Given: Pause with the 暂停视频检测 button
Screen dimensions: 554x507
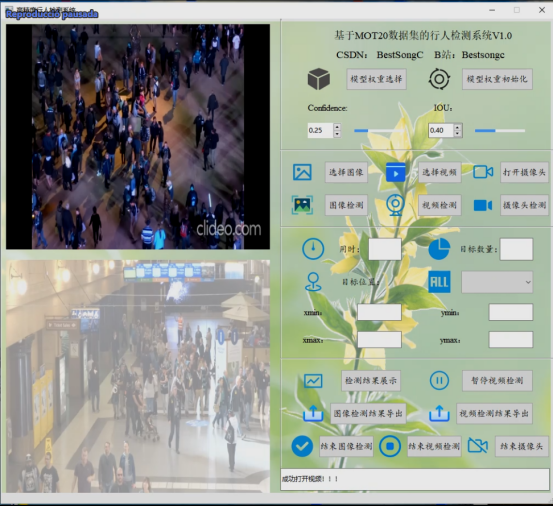Looking at the screenshot, I should click(497, 381).
